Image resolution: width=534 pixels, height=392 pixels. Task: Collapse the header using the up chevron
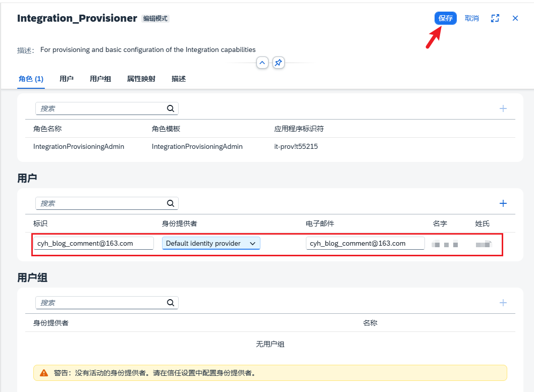(262, 63)
